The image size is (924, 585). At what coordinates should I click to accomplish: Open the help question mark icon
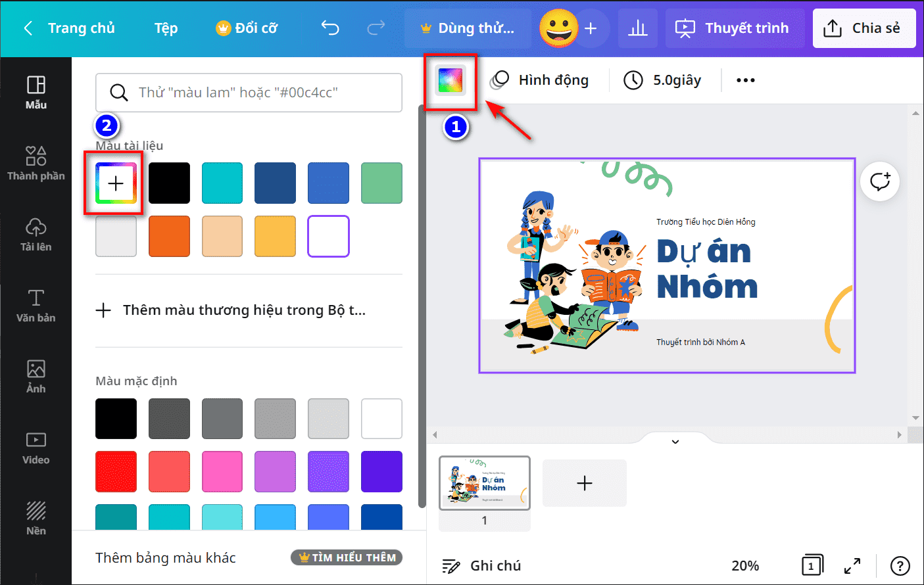coord(900,565)
